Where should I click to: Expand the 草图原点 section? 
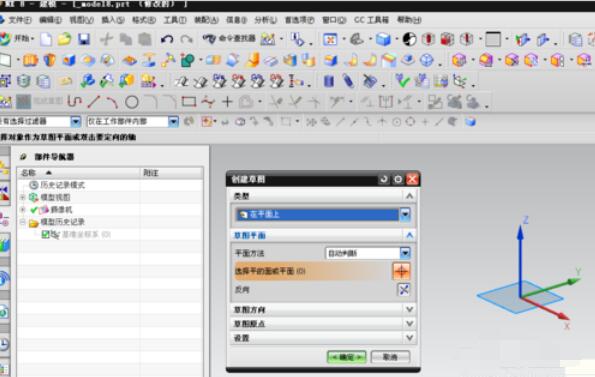click(409, 324)
